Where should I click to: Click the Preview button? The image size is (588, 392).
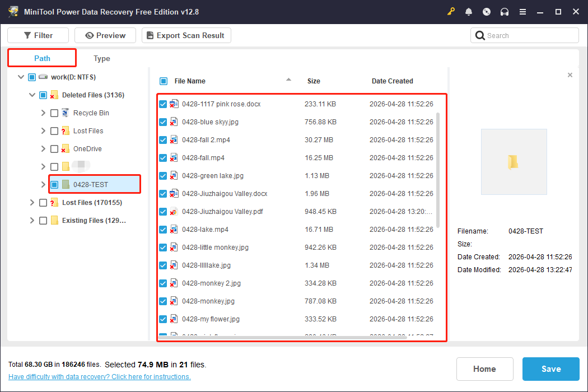click(x=105, y=35)
